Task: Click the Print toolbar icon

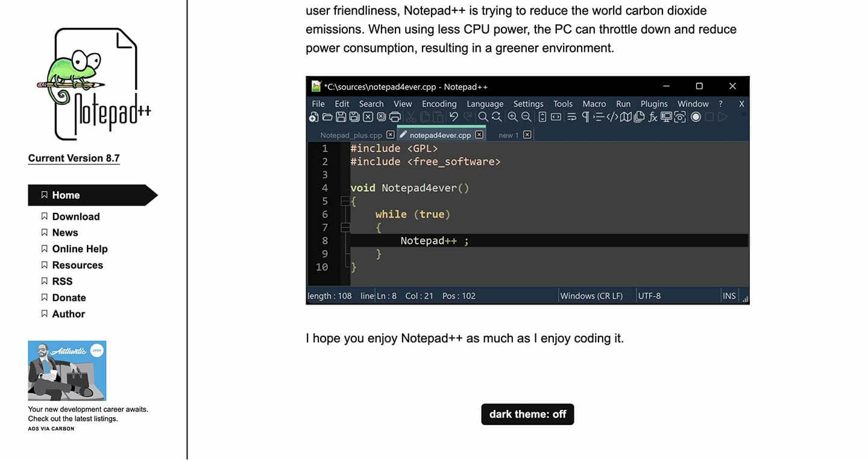Action: point(395,117)
